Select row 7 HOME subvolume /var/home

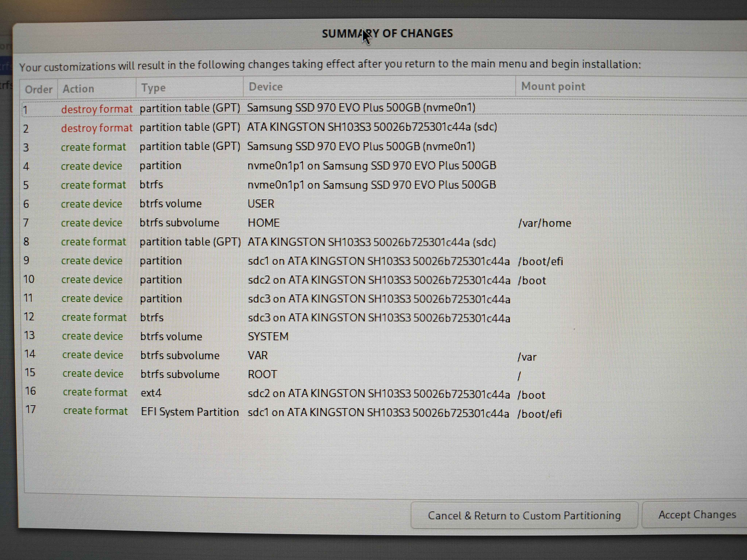(263, 223)
